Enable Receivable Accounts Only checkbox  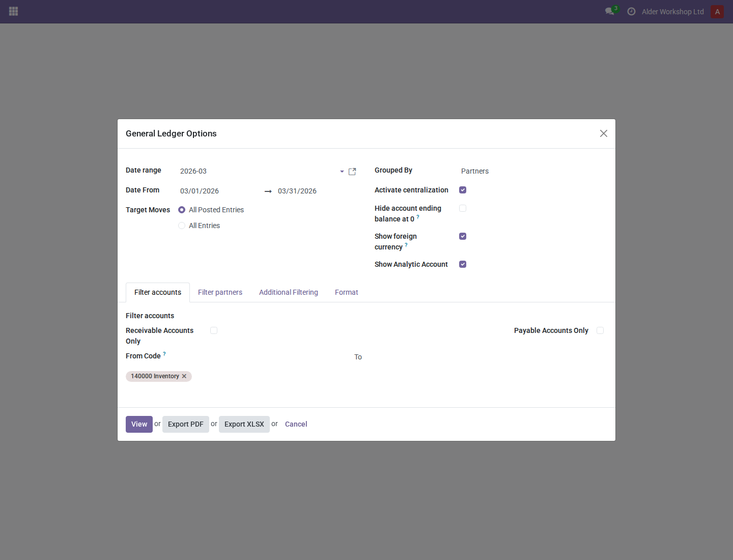pyautogui.click(x=214, y=330)
